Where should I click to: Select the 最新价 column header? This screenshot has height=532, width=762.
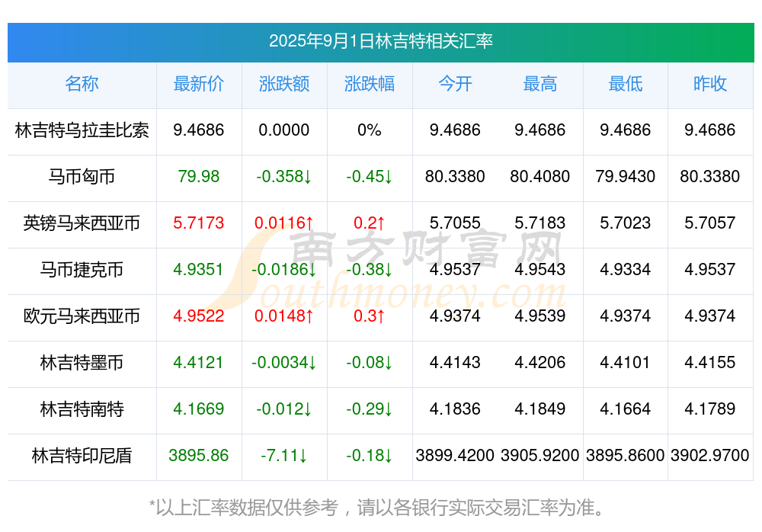click(198, 84)
